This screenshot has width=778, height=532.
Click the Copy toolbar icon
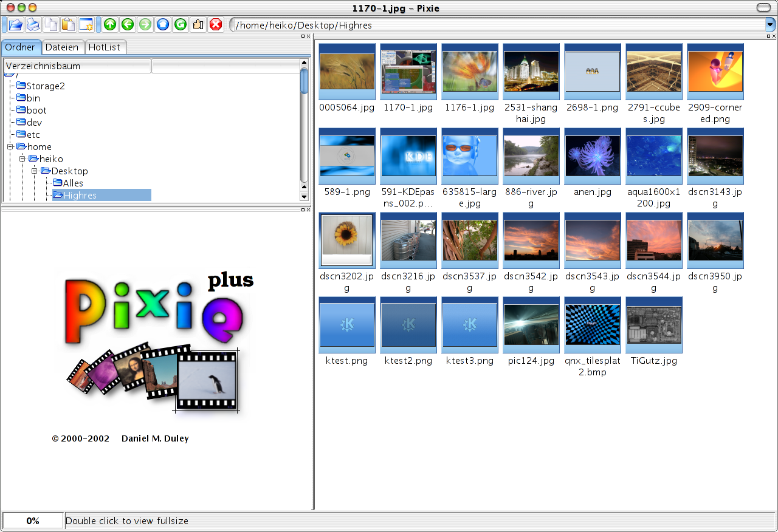click(x=50, y=25)
